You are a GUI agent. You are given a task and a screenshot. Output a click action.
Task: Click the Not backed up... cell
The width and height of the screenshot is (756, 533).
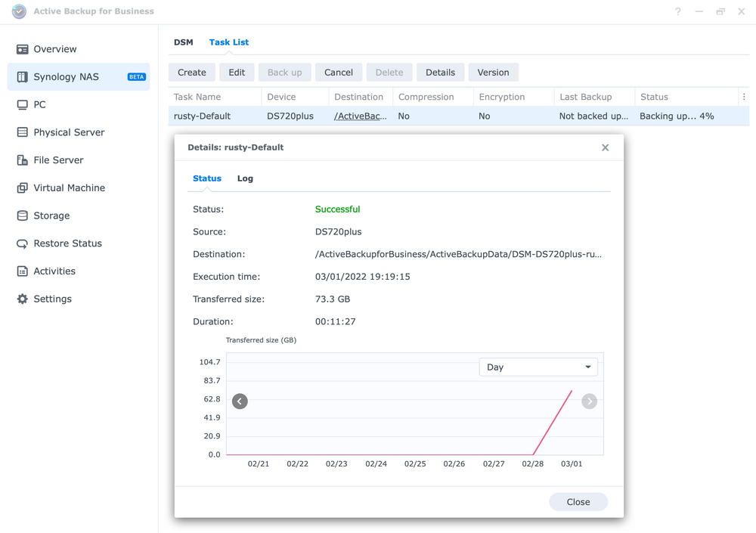point(593,116)
